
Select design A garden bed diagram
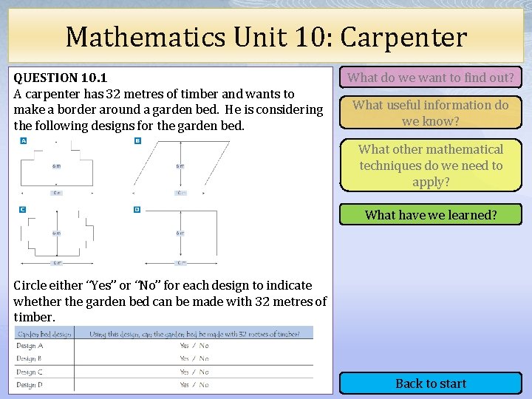point(57,168)
